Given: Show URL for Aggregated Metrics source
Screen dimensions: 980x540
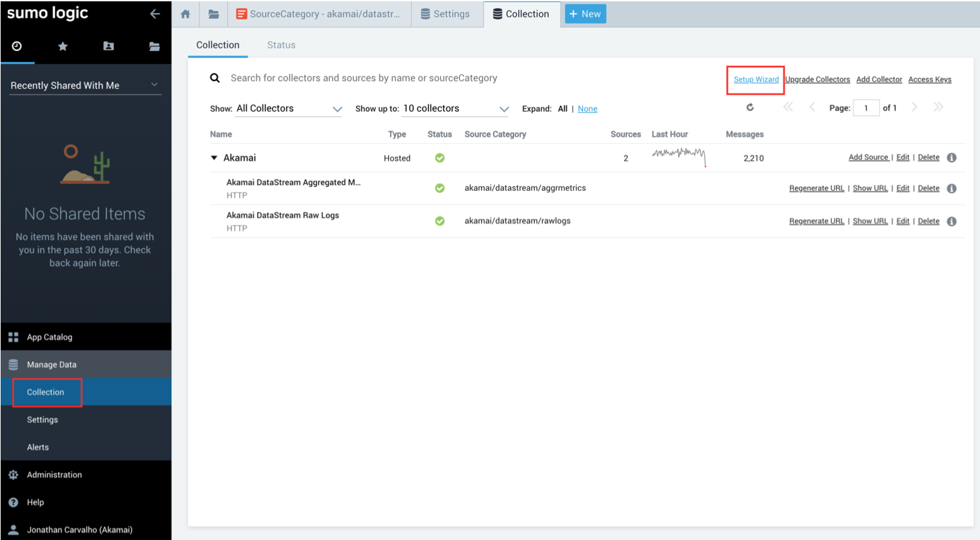Looking at the screenshot, I should pyautogui.click(x=870, y=188).
